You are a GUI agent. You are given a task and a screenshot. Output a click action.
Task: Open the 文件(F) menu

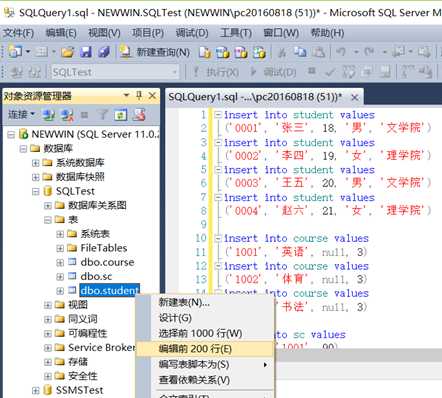coord(18,33)
